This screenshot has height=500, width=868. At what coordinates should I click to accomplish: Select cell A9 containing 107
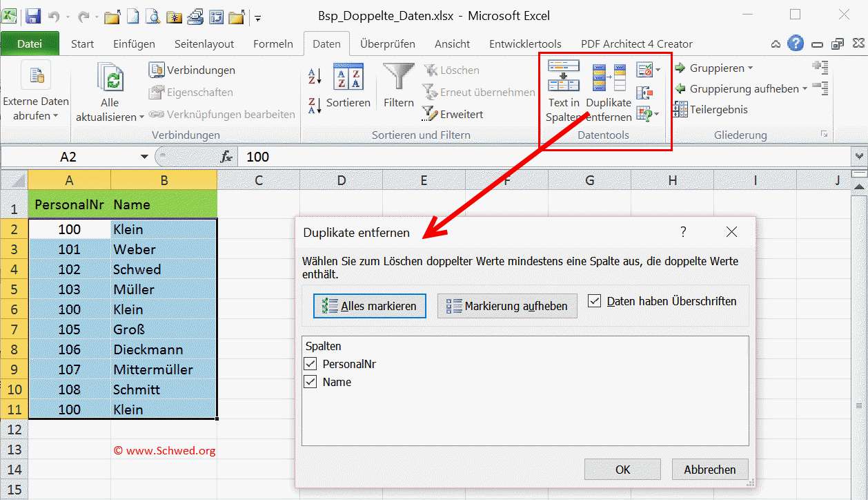[x=69, y=369]
